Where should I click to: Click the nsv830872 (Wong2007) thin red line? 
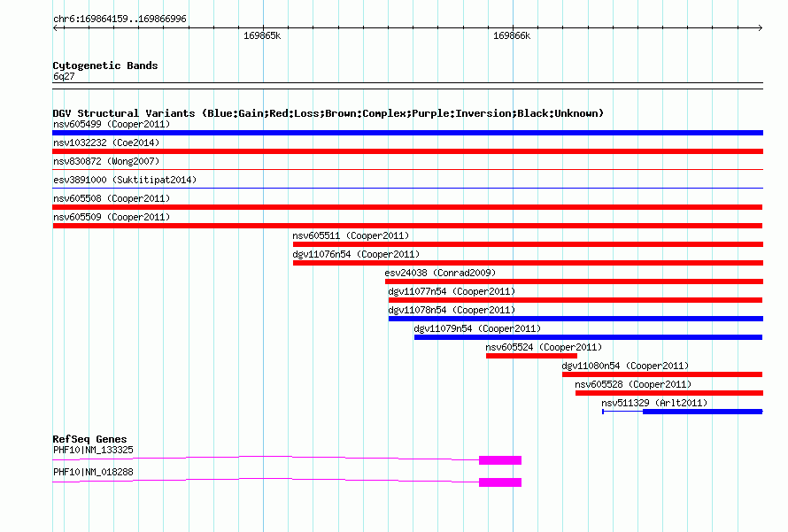(x=407, y=170)
